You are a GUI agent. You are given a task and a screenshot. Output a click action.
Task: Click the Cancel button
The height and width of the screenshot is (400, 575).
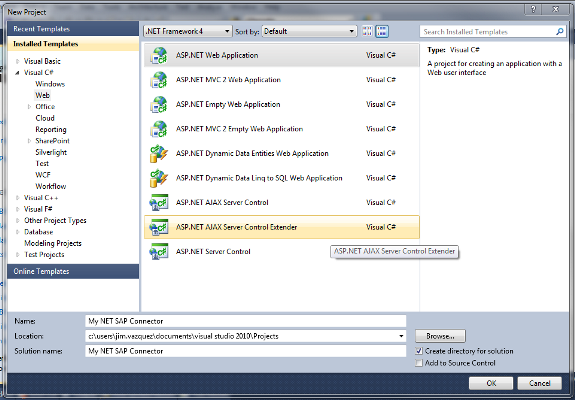[539, 383]
